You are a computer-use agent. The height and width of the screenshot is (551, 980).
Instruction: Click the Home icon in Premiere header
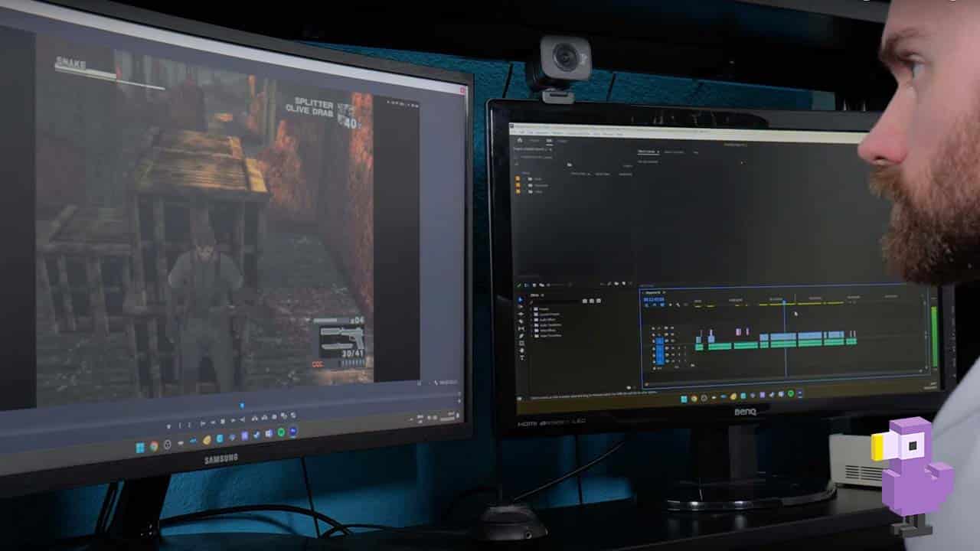pos(520,140)
